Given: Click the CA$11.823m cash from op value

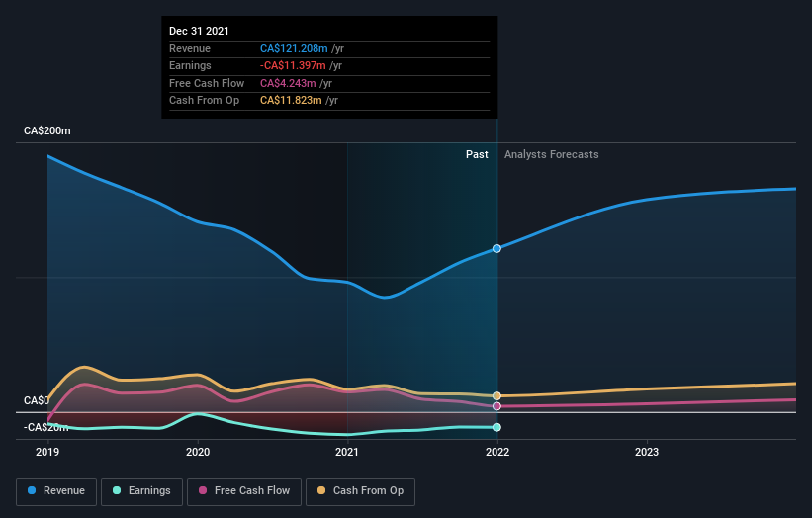Looking at the screenshot, I should coord(291,101).
